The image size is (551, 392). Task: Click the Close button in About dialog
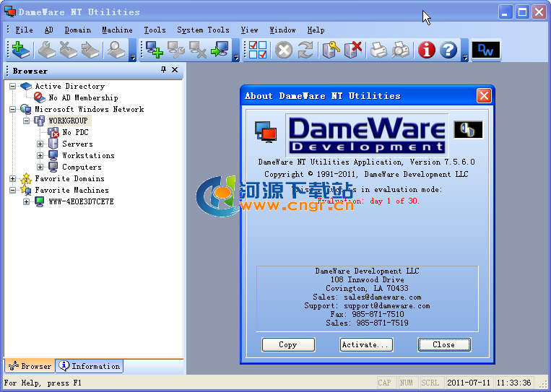point(444,344)
